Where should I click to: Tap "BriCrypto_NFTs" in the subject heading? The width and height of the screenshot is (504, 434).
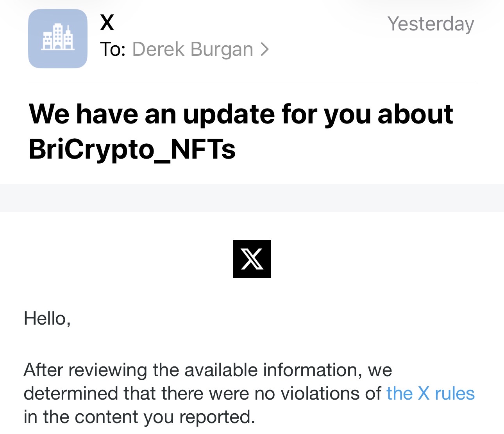pyautogui.click(x=132, y=149)
